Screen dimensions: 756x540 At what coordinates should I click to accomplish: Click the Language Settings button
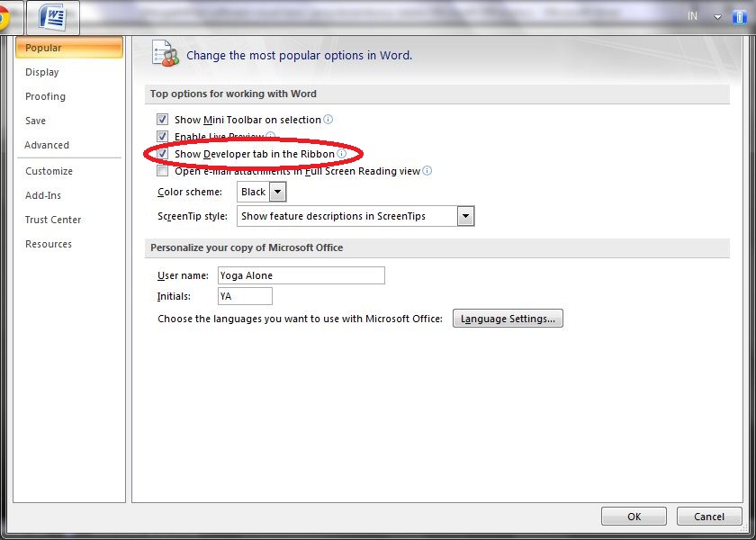(508, 319)
